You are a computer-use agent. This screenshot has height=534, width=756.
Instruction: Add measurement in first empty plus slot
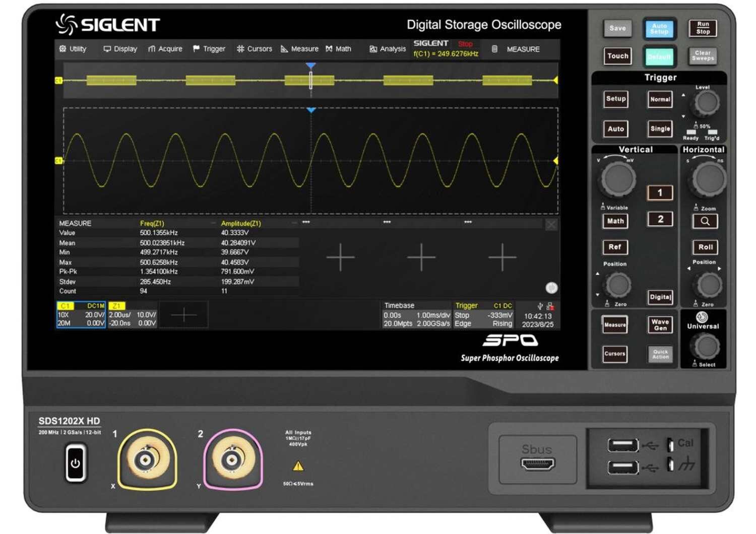[x=340, y=257]
